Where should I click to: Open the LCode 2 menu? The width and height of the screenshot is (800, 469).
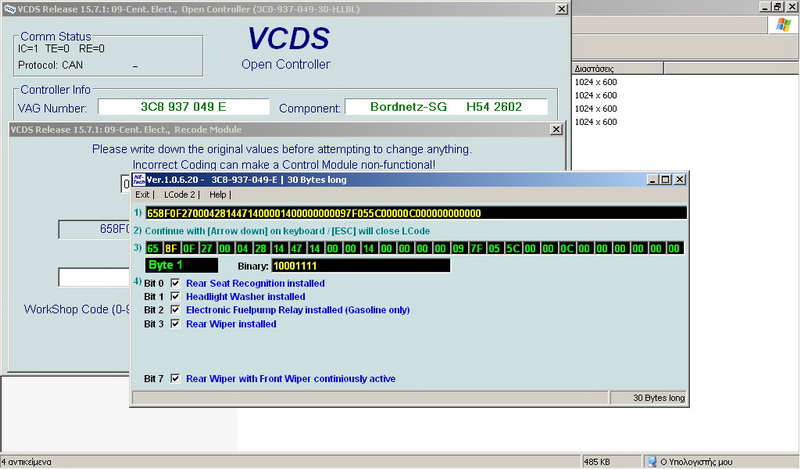point(180,194)
